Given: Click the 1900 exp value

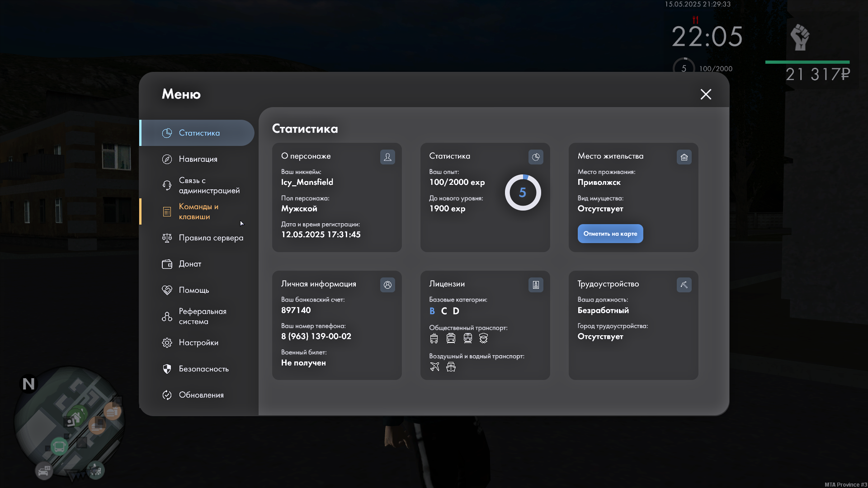Looking at the screenshot, I should pos(447,208).
